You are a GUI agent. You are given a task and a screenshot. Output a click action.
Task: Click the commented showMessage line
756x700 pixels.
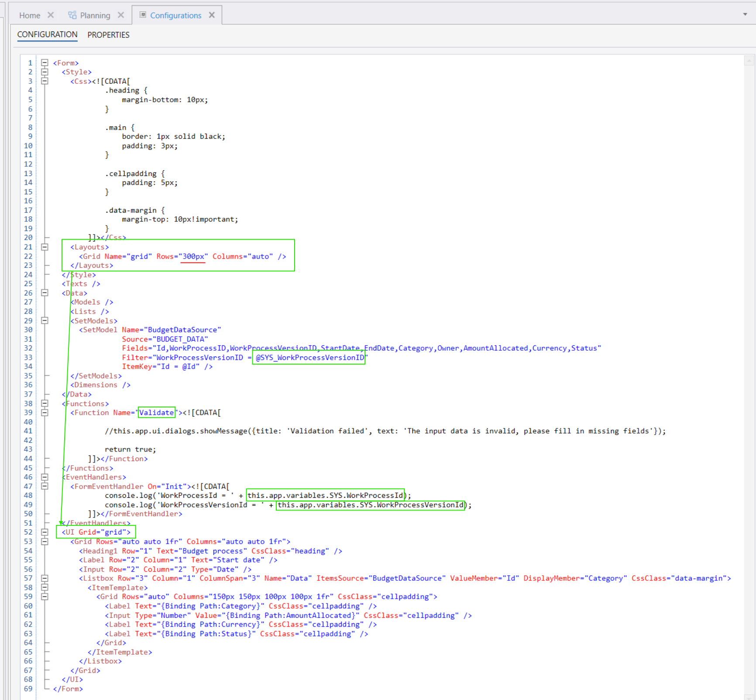click(x=385, y=431)
